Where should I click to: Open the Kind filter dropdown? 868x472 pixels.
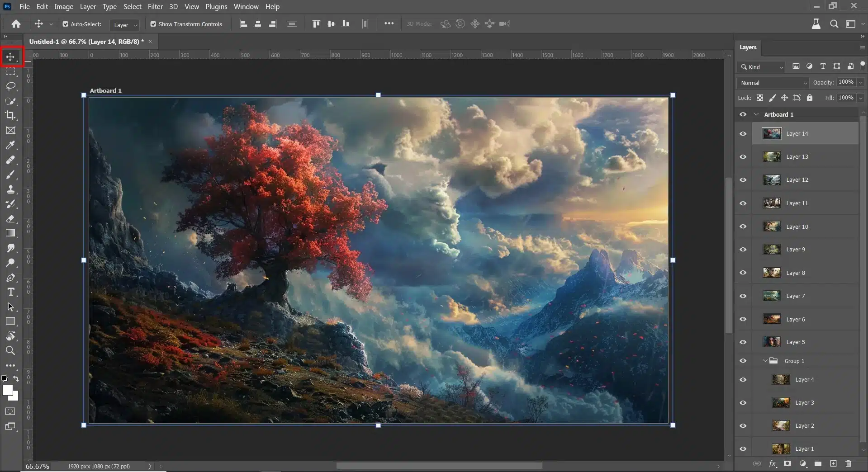coord(762,67)
